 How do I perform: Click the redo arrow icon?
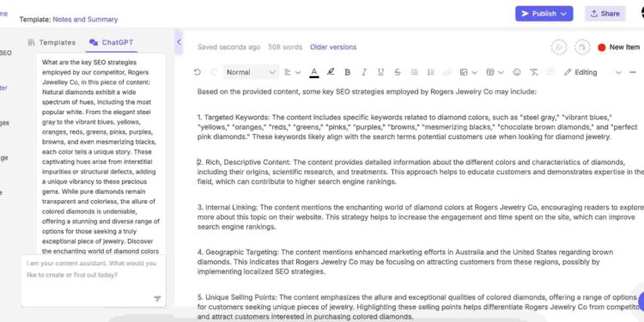click(214, 72)
